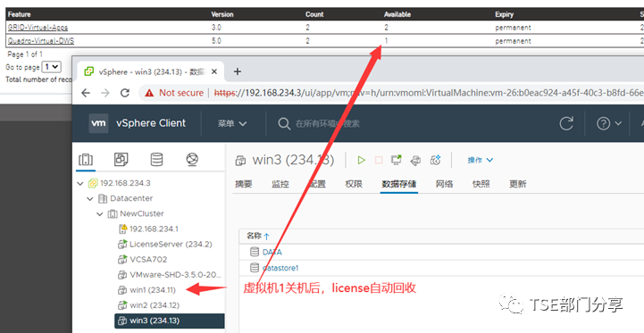The image size is (644, 333).
Task: Open the 操作 actions dropdown for win3
Action: pyautogui.click(x=481, y=160)
